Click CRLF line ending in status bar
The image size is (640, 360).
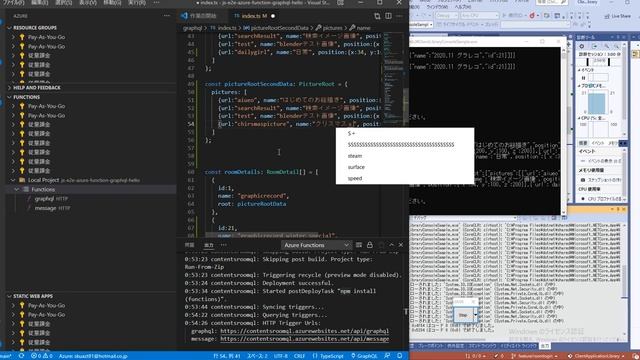[x=299, y=356]
